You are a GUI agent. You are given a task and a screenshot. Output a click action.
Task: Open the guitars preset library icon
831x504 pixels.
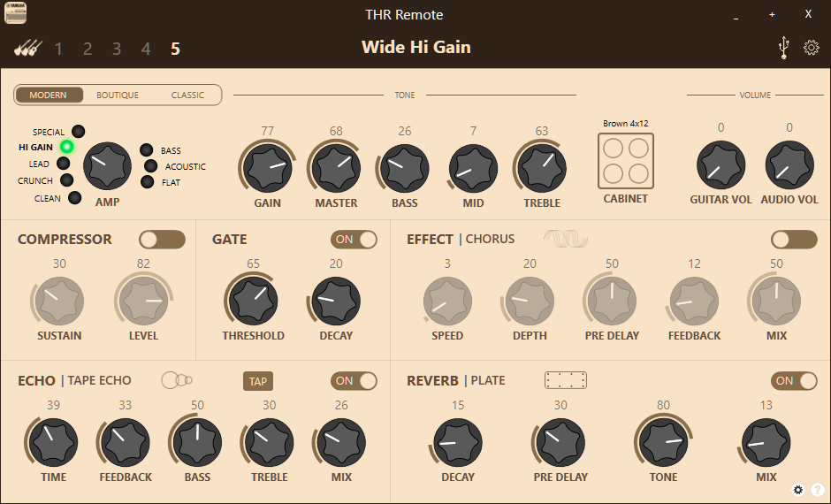28,49
